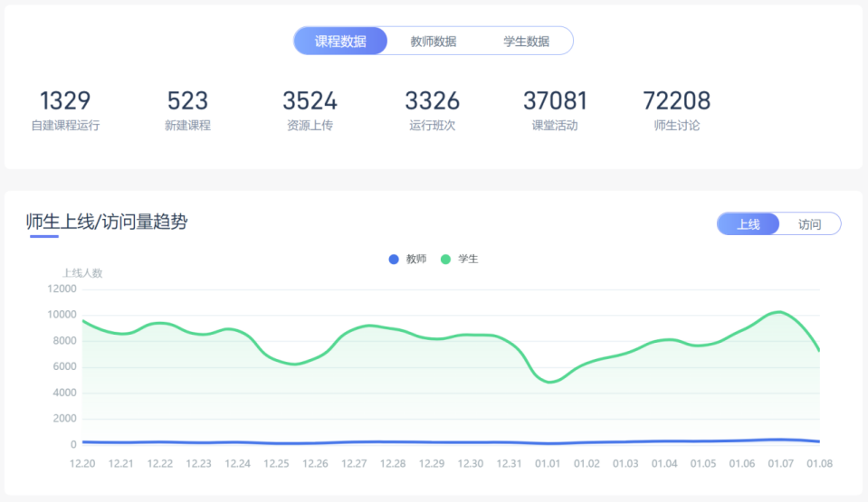Click the 01.07 date axis label
Screen dimensions: 868x502
pos(780,464)
